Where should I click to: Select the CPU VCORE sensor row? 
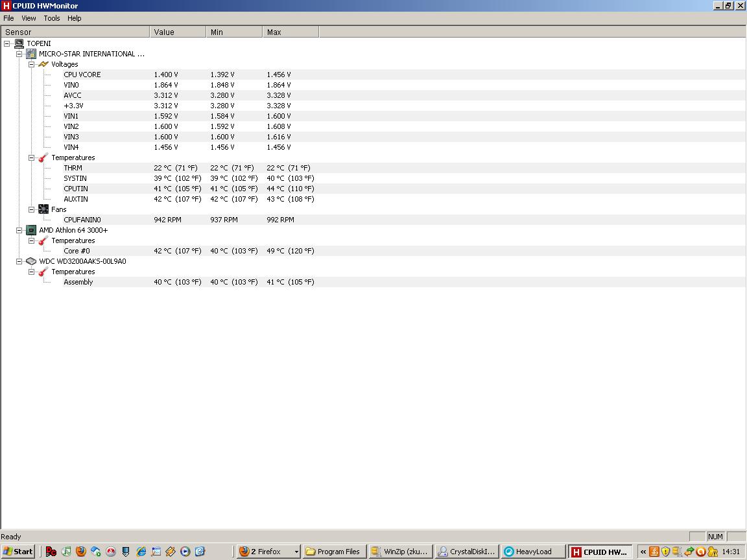(x=82, y=75)
